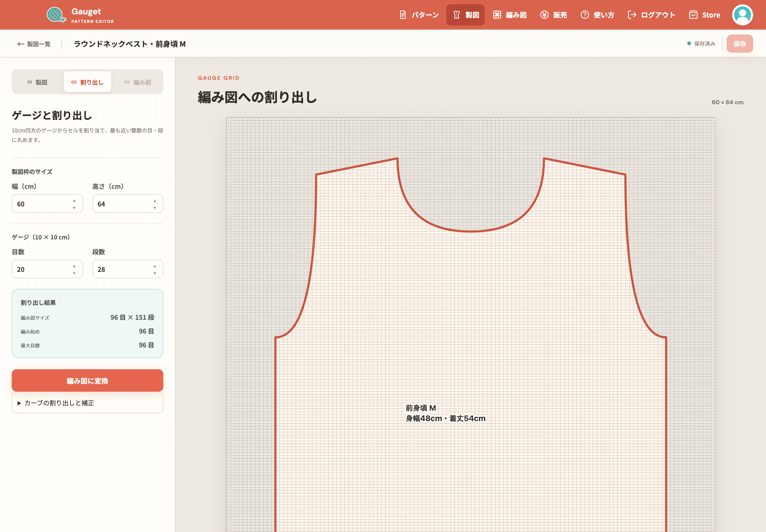The height and width of the screenshot is (532, 766).
Task: Open the パターン document icon
Action: coord(403,15)
